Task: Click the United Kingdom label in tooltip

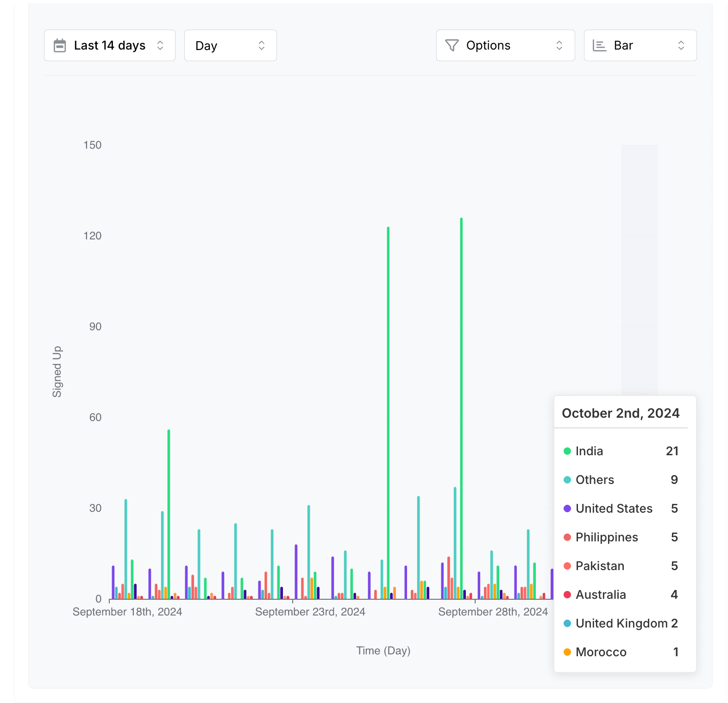Action: point(621,623)
